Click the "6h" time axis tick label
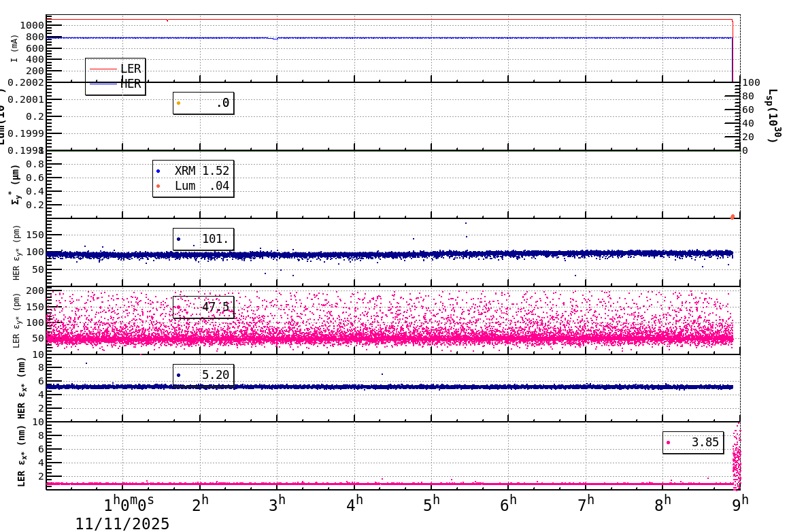The width and height of the screenshot is (789, 532). coord(509,504)
